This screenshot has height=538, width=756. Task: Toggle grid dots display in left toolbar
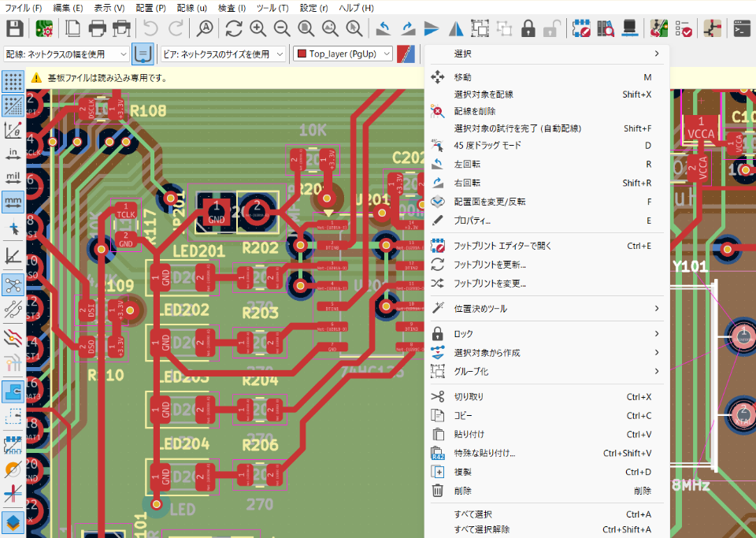pyautogui.click(x=13, y=82)
